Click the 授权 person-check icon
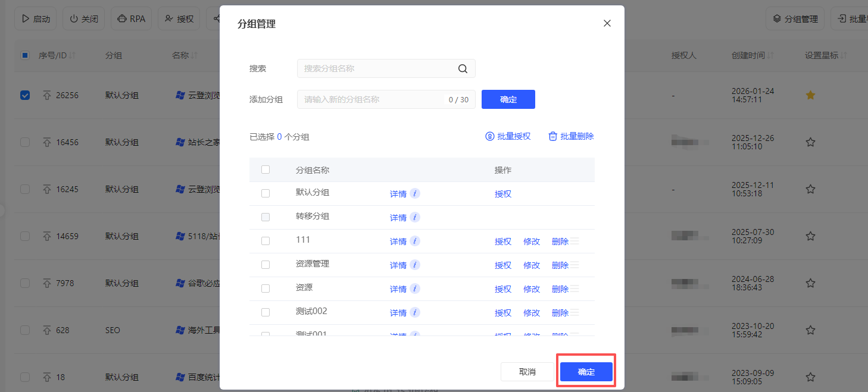The height and width of the screenshot is (392, 868). 170,18
